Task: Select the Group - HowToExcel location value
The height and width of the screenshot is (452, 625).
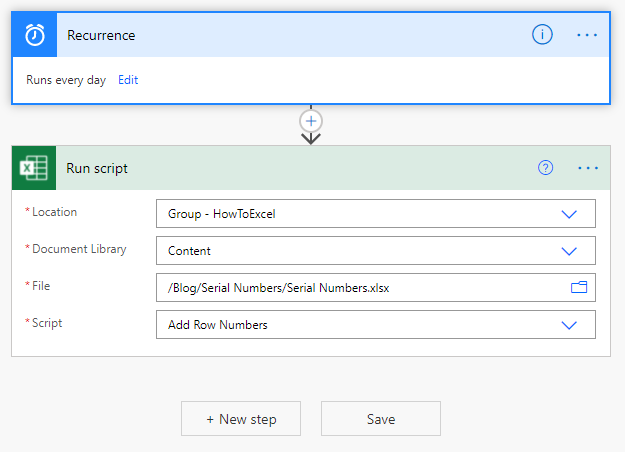Action: click(x=222, y=214)
